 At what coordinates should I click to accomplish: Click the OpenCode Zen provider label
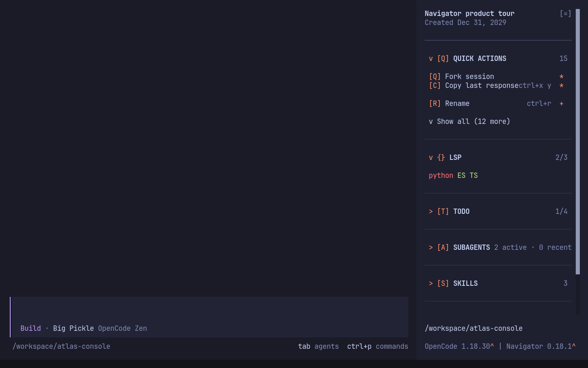point(122,328)
